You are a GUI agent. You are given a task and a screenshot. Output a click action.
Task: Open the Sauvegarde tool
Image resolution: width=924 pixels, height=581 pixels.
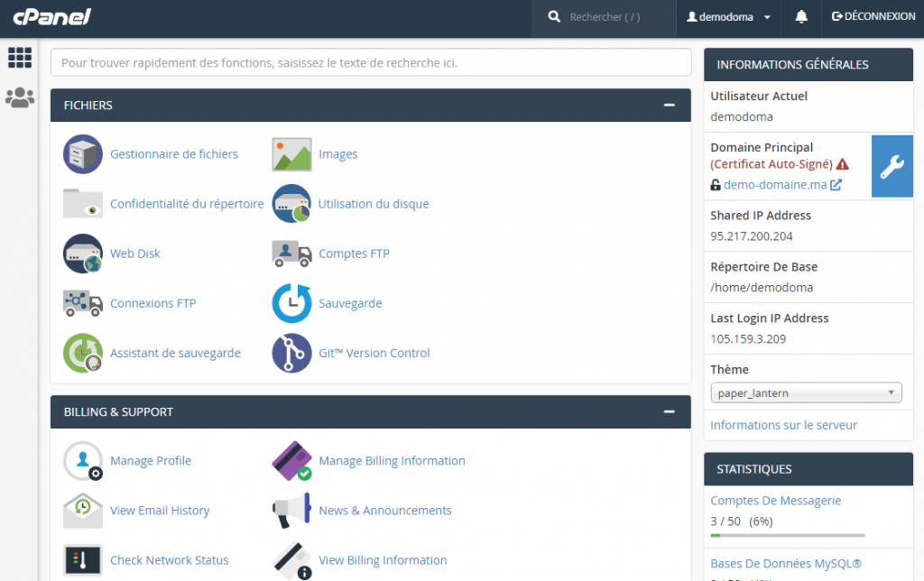pyautogui.click(x=349, y=302)
